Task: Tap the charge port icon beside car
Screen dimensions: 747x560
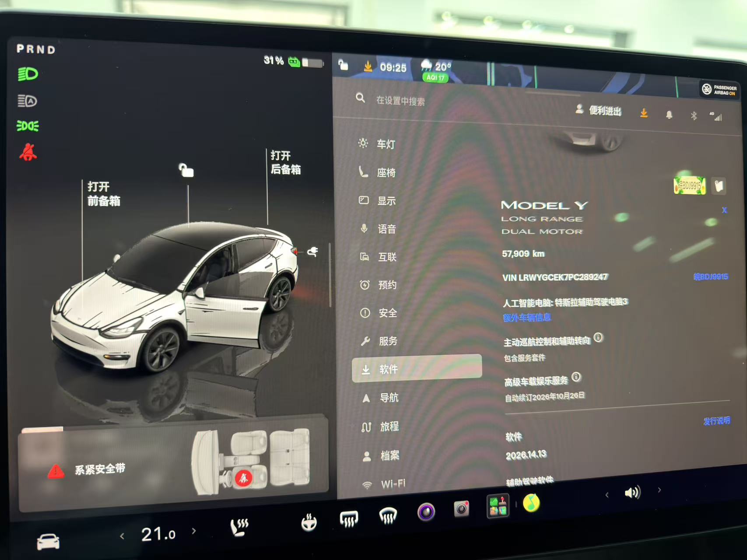Action: 312,251
